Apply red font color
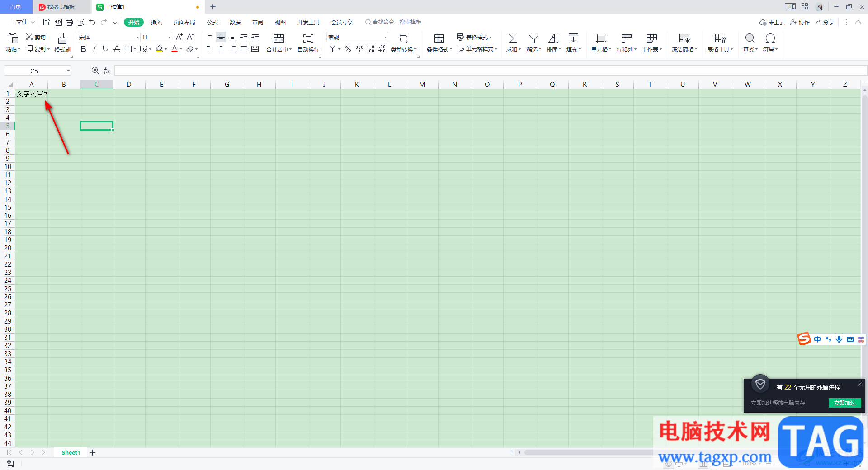 pos(175,49)
